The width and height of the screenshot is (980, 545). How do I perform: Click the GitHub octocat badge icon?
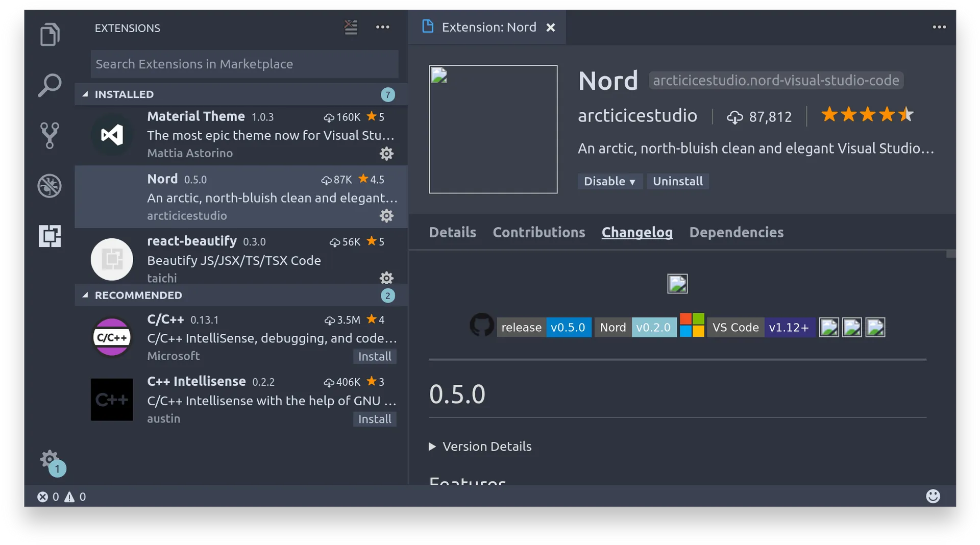coord(481,325)
